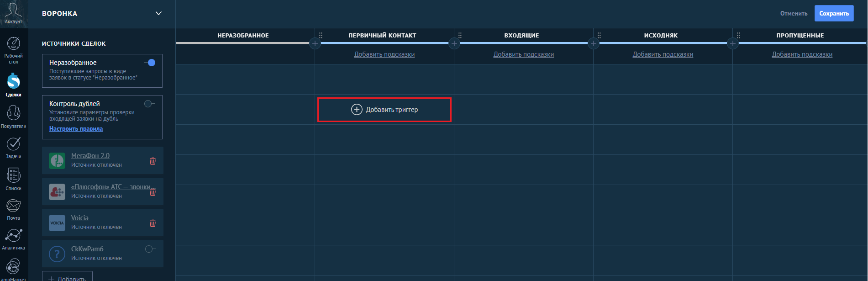Expand the ВОРОНКА dropdown chevron
The width and height of the screenshot is (868, 281).
(158, 13)
